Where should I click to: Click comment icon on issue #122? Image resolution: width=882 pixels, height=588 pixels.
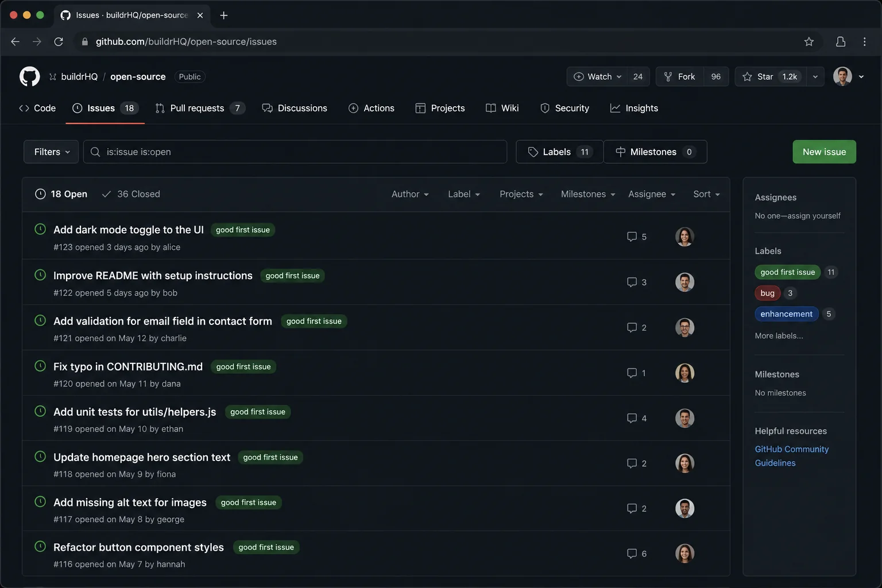(x=632, y=282)
